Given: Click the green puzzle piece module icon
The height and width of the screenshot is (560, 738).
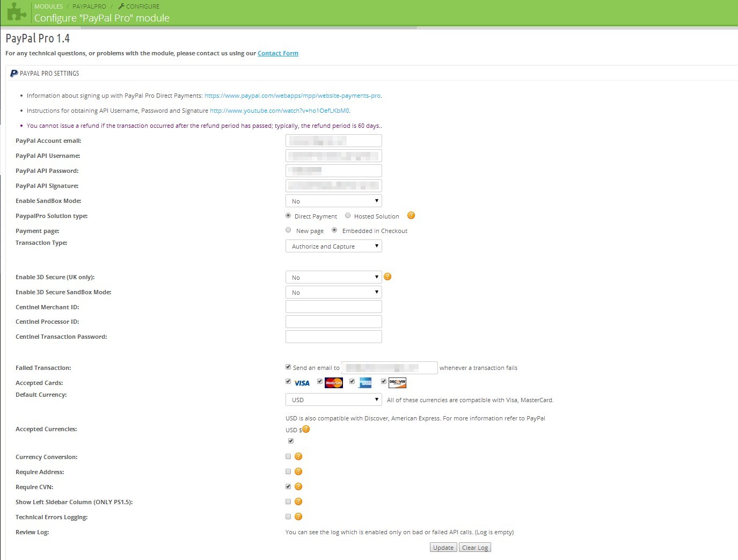Looking at the screenshot, I should coord(16,12).
